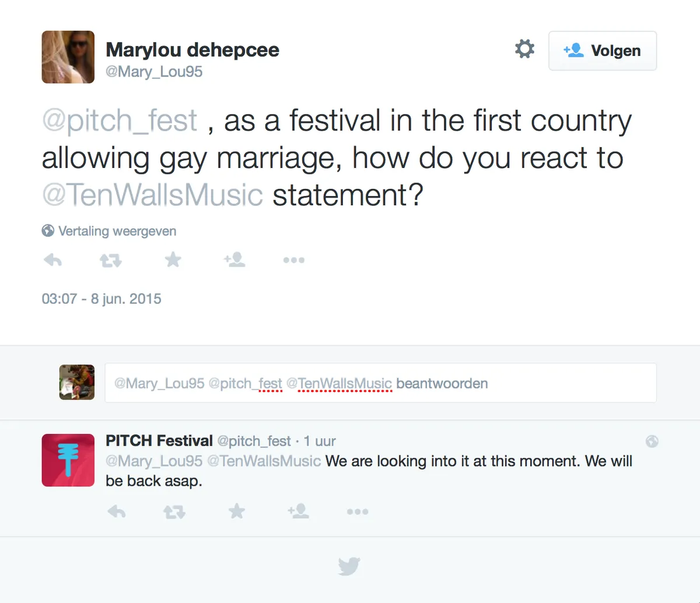Viewport: 700px width, 603px height.
Task: Expand more options on PITCH Festival reply
Action: click(358, 512)
